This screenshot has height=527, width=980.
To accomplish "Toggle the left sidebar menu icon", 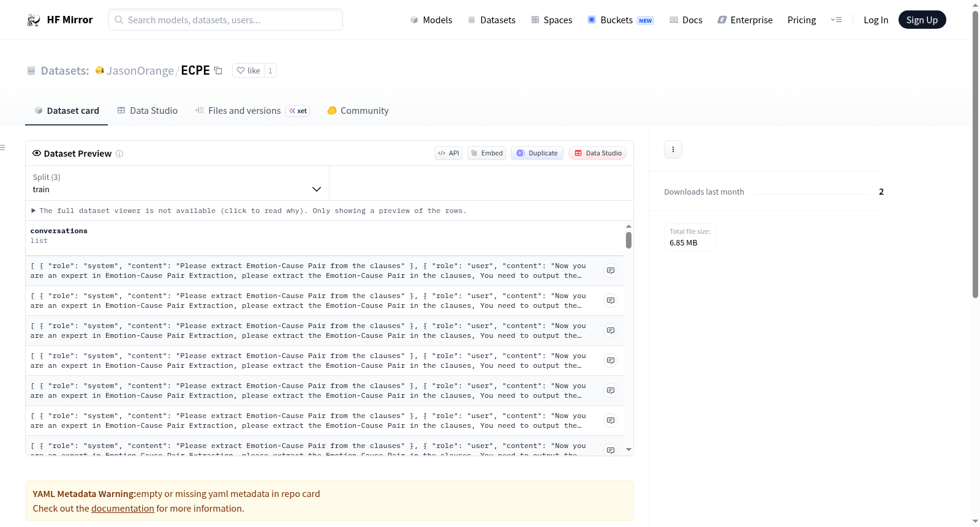I will [x=3, y=148].
